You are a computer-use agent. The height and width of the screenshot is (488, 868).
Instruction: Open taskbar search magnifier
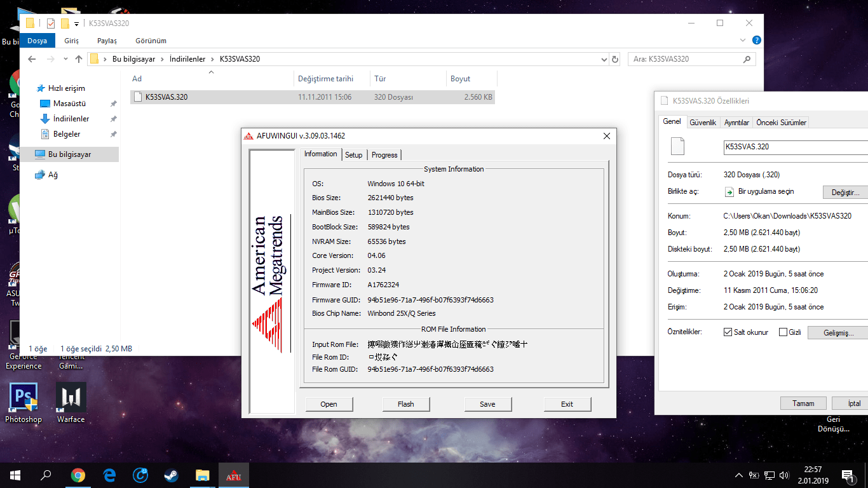[x=46, y=475]
